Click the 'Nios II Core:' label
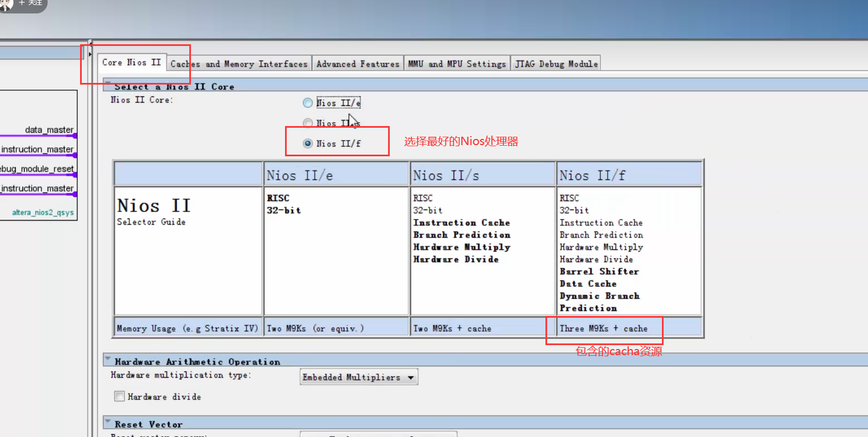The height and width of the screenshot is (437, 868). click(x=141, y=100)
